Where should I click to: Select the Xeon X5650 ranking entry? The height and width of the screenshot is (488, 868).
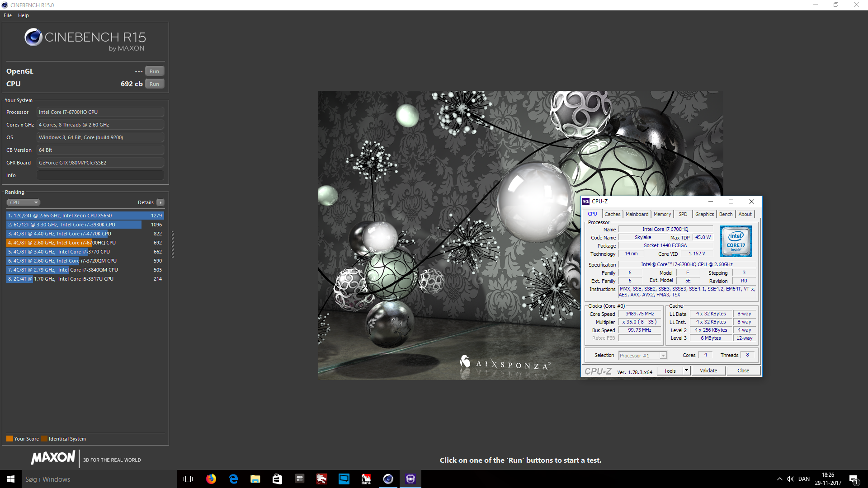(x=85, y=216)
